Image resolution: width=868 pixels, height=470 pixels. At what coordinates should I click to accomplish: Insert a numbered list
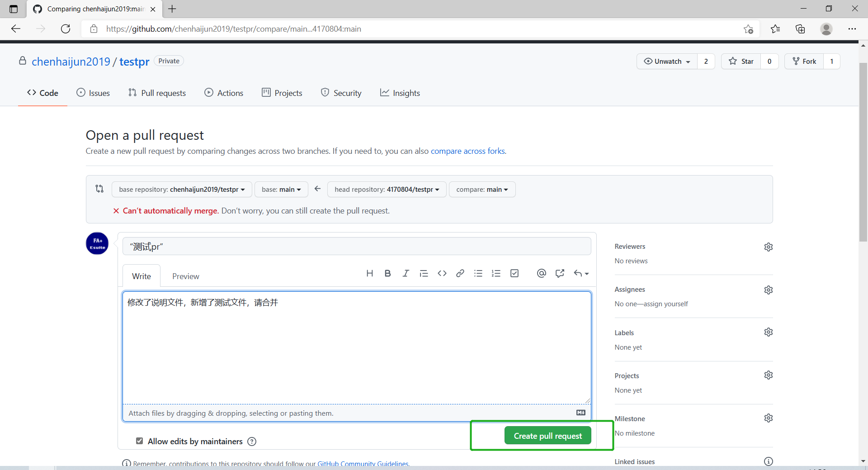[x=496, y=273]
